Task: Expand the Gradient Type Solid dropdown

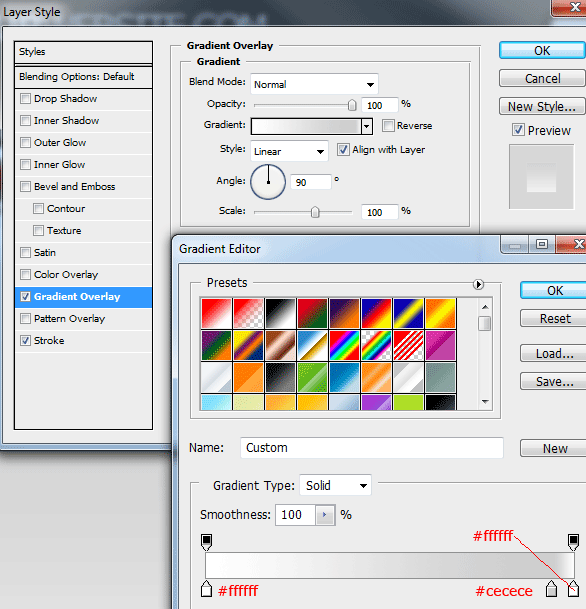Action: tap(336, 485)
